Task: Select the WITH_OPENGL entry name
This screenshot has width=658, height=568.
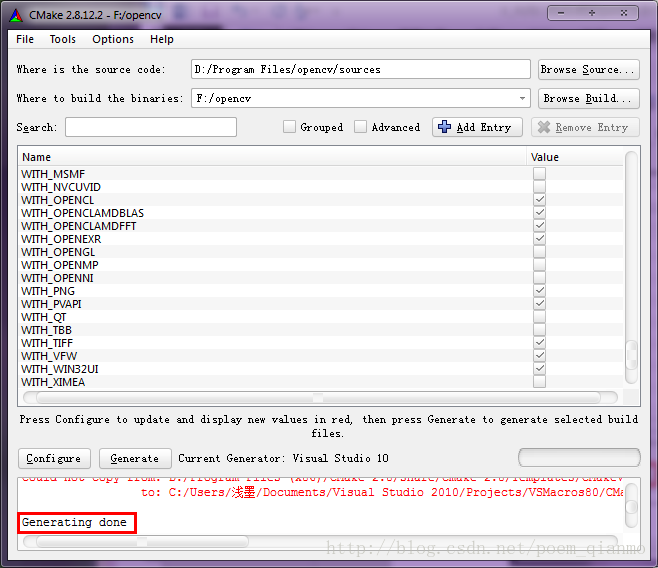Action: tap(58, 252)
